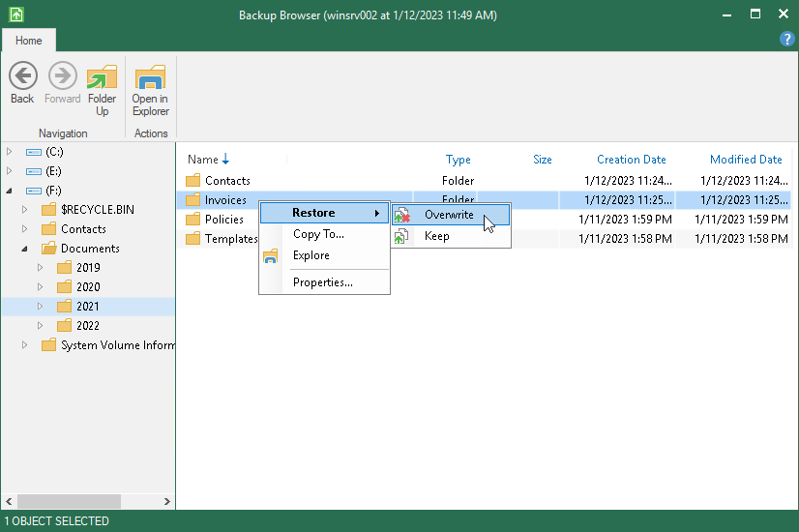Sort by the Type column header
The width and height of the screenshot is (799, 532).
coord(459,160)
